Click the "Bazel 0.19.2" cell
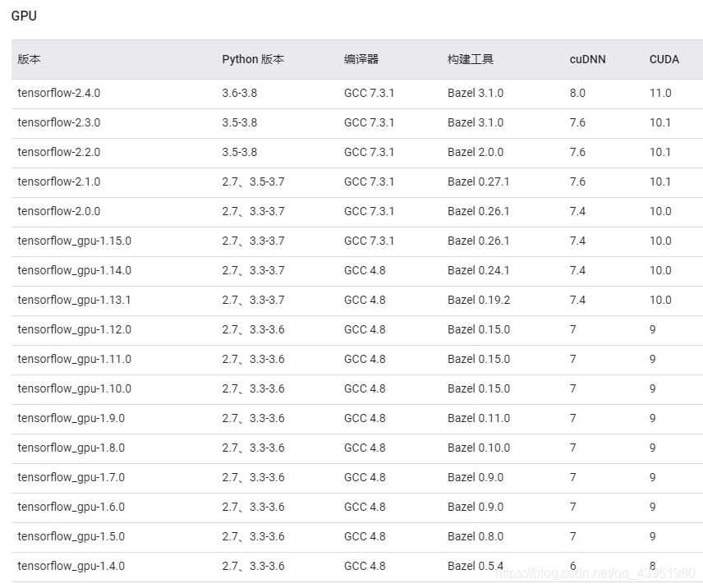This screenshot has height=588, width=703. 479,300
